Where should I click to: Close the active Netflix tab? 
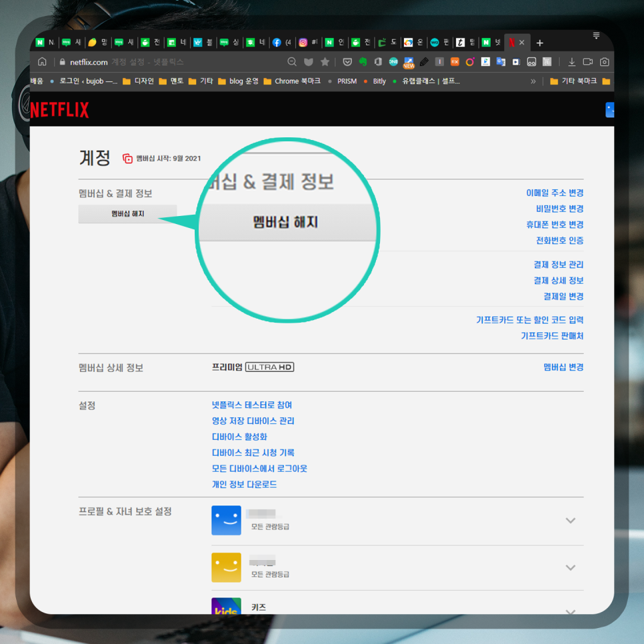[521, 42]
